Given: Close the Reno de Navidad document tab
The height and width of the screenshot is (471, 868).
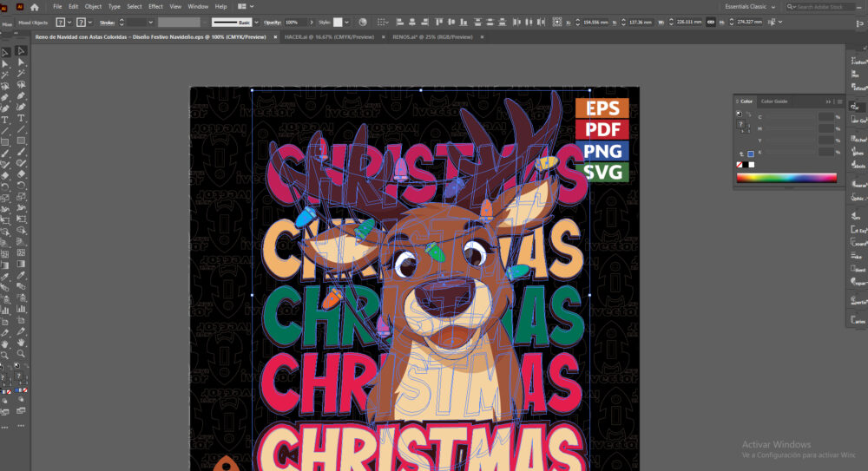Looking at the screenshot, I should 275,37.
